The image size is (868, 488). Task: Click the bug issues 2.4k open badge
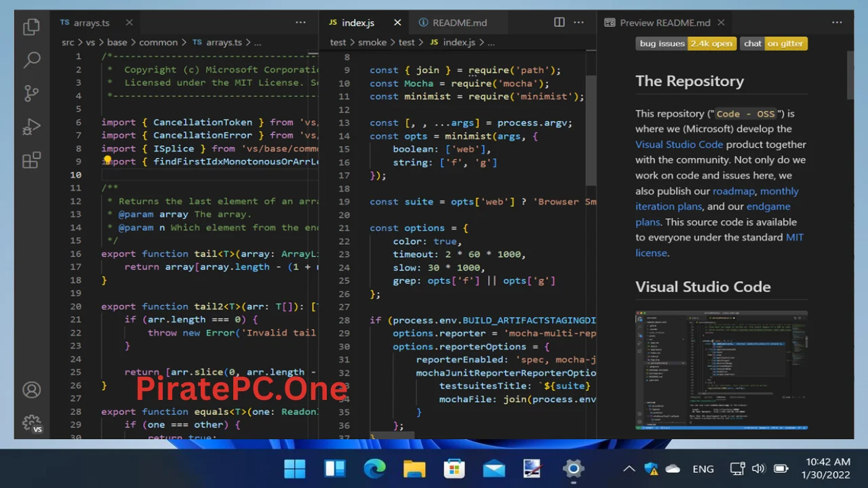tap(686, 43)
